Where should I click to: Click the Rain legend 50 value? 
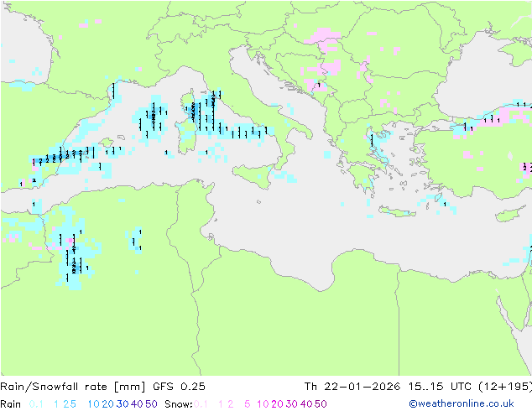[x=151, y=404]
